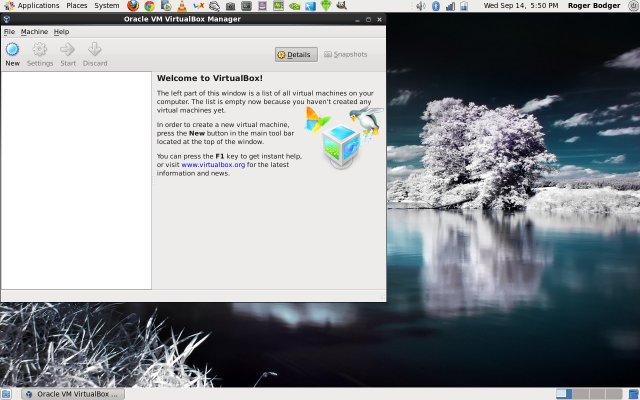
Task: Switch to the Details view
Action: tap(296, 55)
